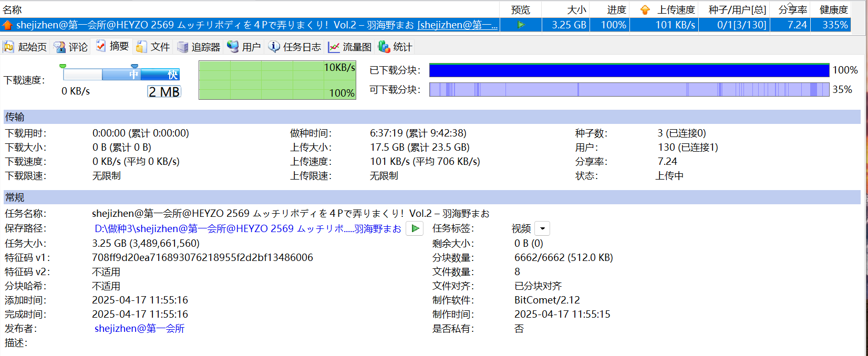Click the 101 KB/s upload speed cell
This screenshot has width=868, height=356.
click(x=665, y=25)
